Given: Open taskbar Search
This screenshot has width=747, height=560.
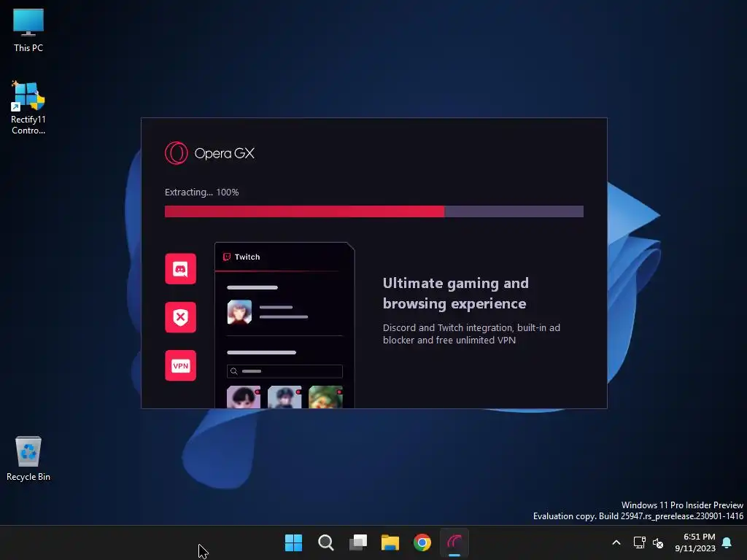Looking at the screenshot, I should tap(326, 542).
